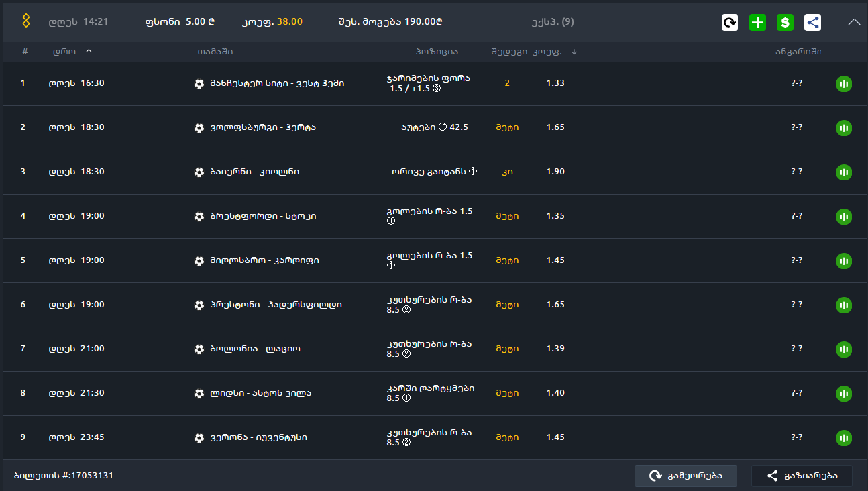Click match name მანჩესტერ სიტი - ვესტ ჰემი
Viewport: 868px width, 491px height.
277,83
